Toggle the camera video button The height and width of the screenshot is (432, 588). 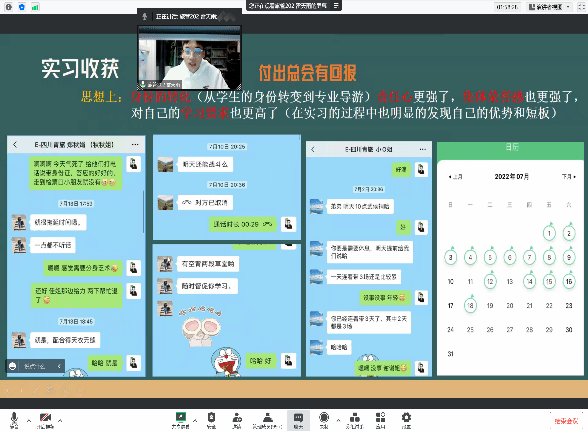[45, 420]
